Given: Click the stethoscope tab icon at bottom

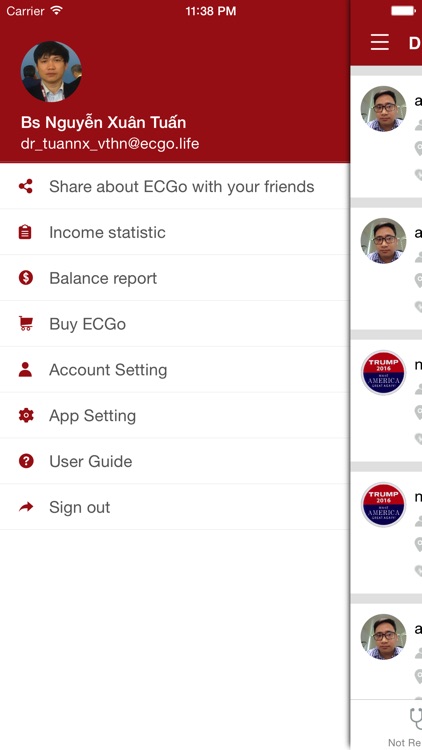Looking at the screenshot, I should pos(416,719).
